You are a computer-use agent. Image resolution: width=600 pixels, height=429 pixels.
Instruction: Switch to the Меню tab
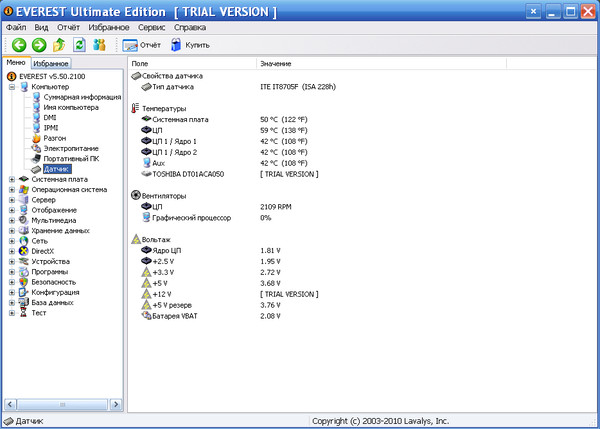coord(16,63)
